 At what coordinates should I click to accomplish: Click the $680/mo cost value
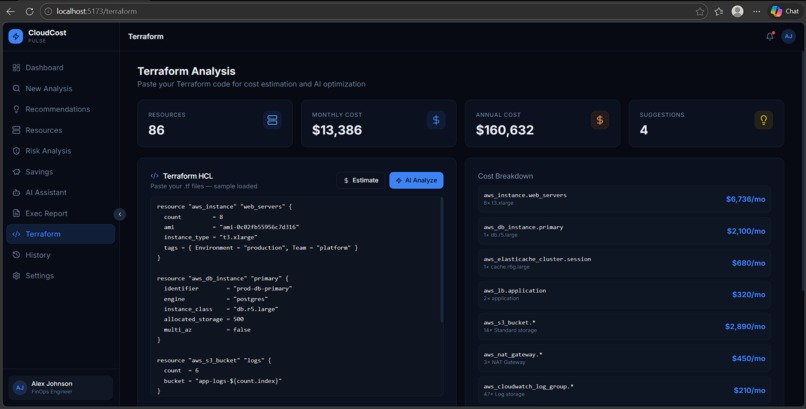tap(748, 263)
